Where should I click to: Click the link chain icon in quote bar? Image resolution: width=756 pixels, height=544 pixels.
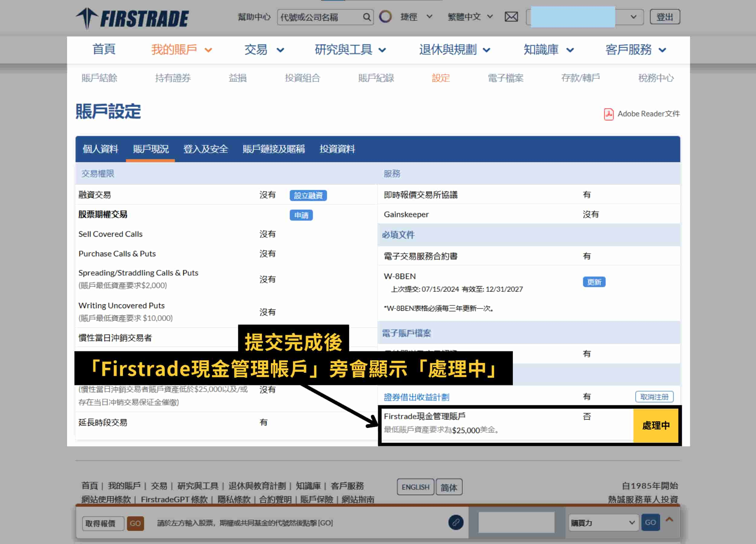tap(456, 522)
